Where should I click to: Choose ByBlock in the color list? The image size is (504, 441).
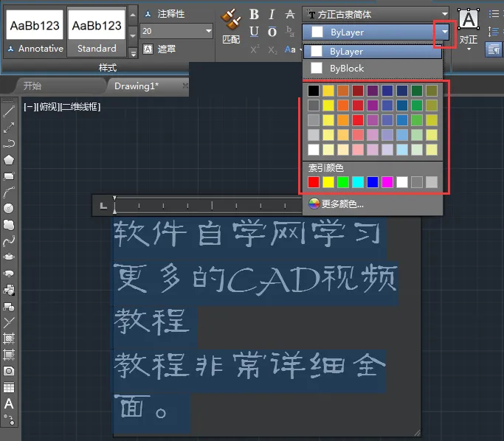click(373, 69)
